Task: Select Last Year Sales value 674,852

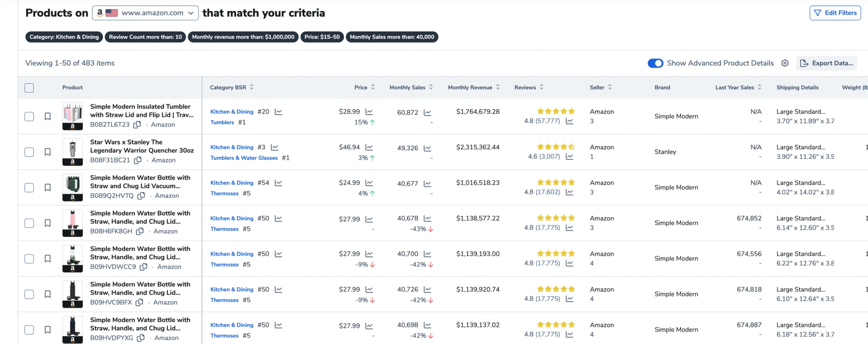Action: coord(749,218)
